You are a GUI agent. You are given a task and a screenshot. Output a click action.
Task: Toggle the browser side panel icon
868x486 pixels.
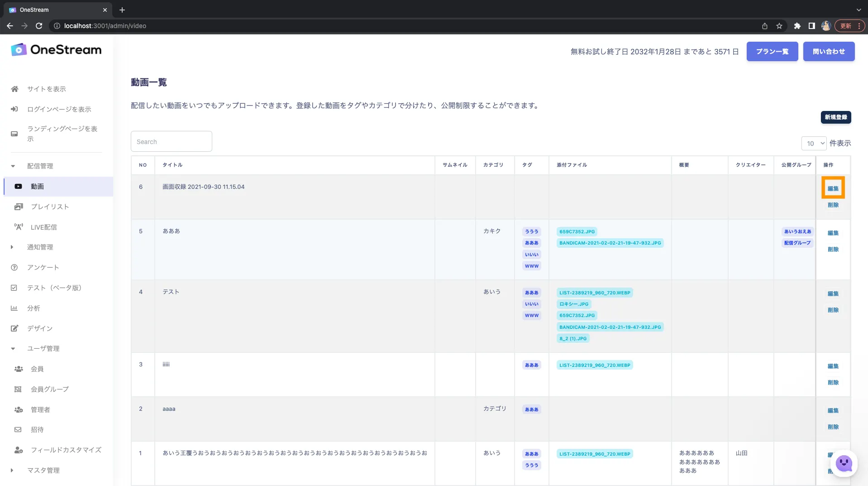pyautogui.click(x=812, y=26)
